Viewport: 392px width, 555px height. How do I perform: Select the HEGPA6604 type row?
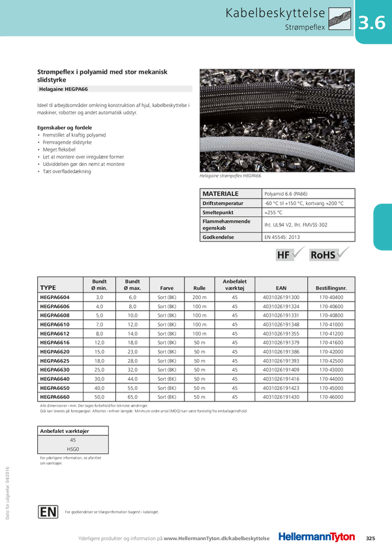(196, 297)
